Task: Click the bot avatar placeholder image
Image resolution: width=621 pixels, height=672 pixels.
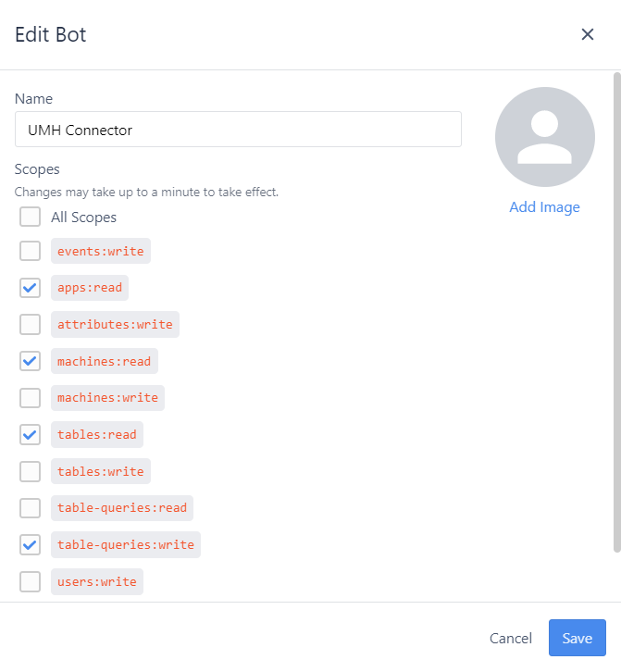Action: [545, 137]
